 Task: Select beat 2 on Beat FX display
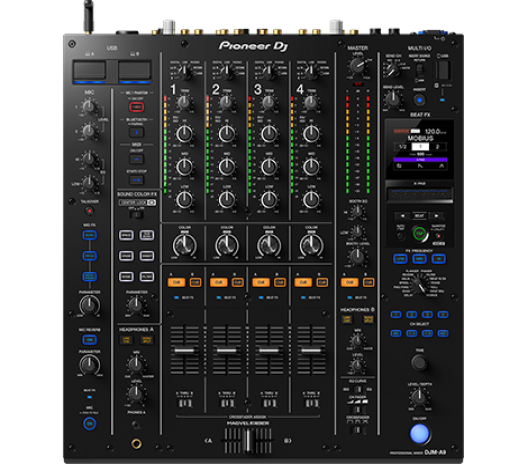[437, 146]
